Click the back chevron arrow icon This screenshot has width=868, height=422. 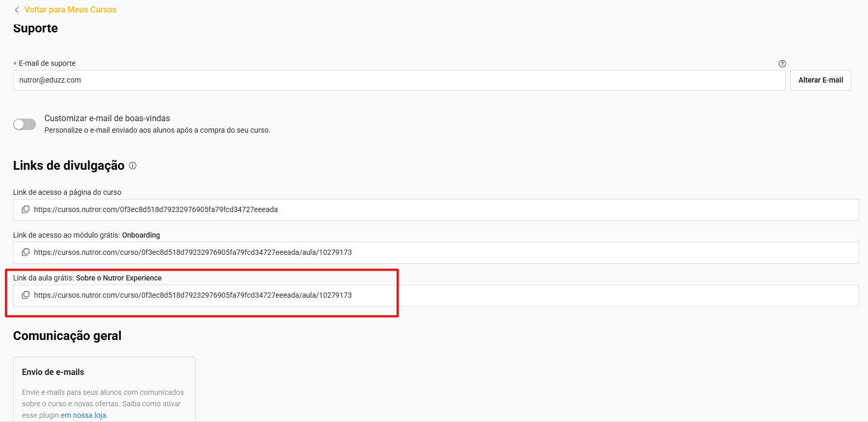point(17,10)
